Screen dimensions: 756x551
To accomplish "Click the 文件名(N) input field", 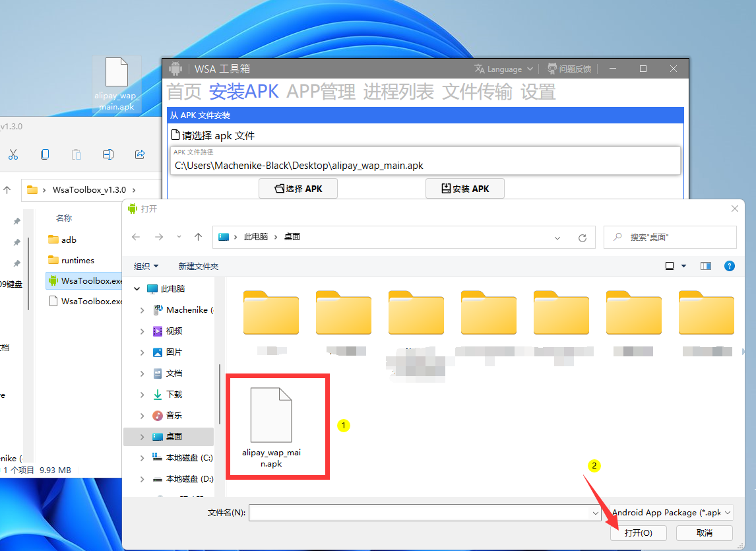I will [419, 513].
